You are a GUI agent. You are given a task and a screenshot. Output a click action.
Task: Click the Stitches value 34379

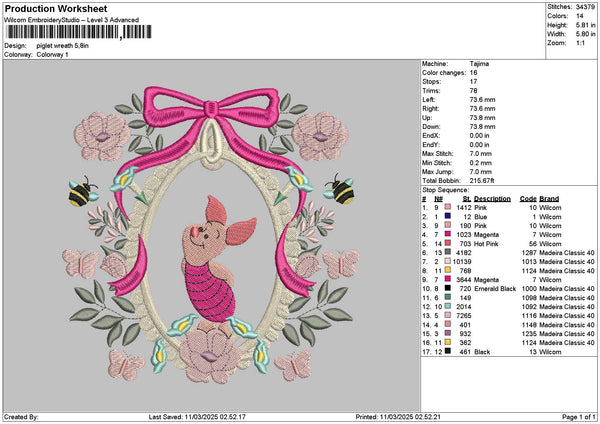585,7
